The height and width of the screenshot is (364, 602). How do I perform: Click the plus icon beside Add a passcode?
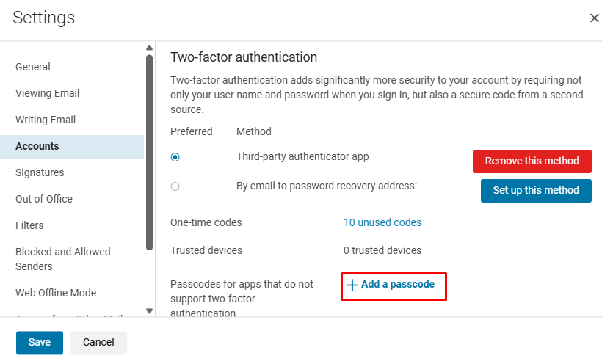[352, 285]
